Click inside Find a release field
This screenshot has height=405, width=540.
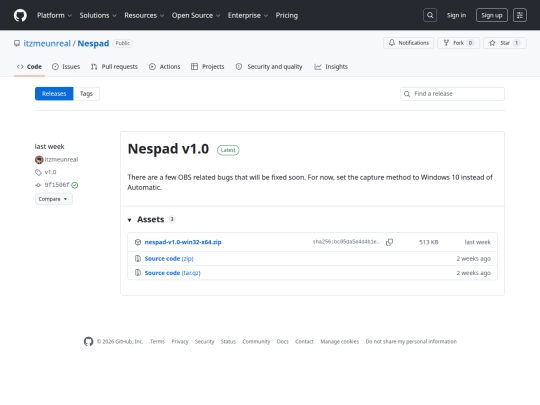tap(453, 94)
